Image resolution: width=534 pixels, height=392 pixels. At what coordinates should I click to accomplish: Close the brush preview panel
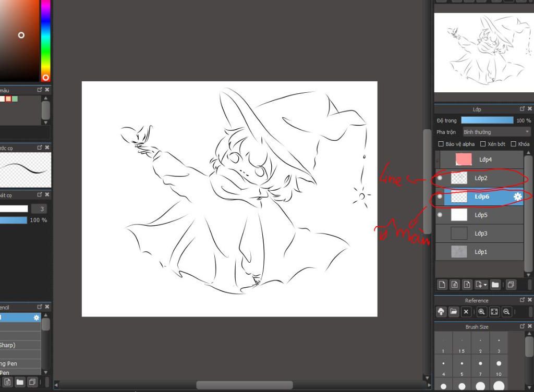pyautogui.click(x=47, y=148)
